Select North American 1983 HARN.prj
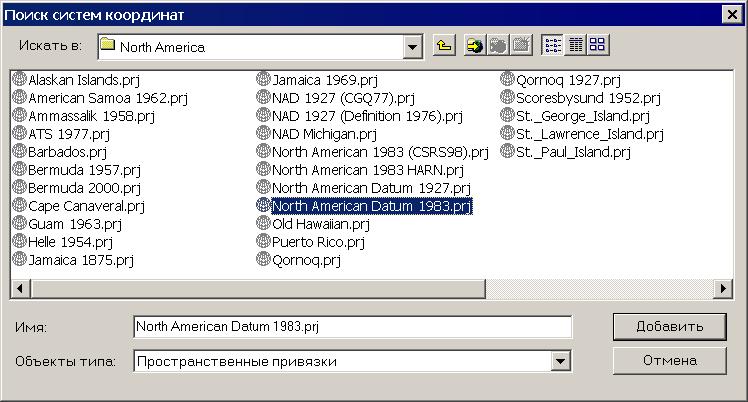 (x=368, y=170)
